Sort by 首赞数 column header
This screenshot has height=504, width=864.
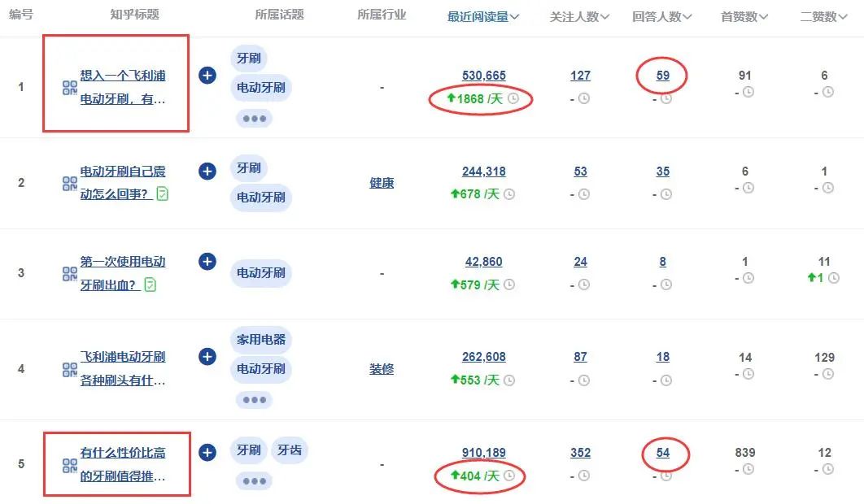(744, 16)
